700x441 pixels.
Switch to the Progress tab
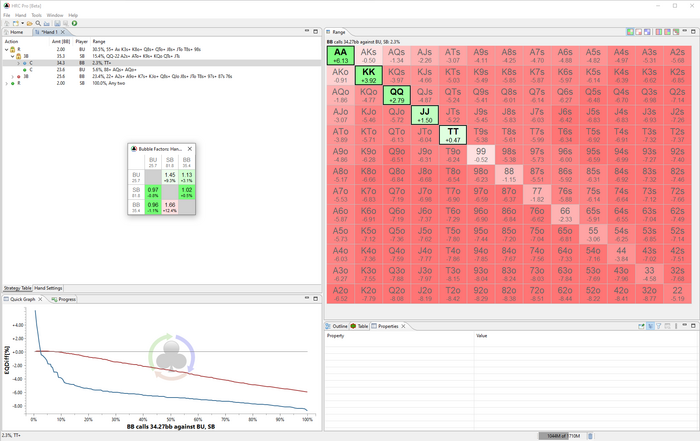point(64,299)
